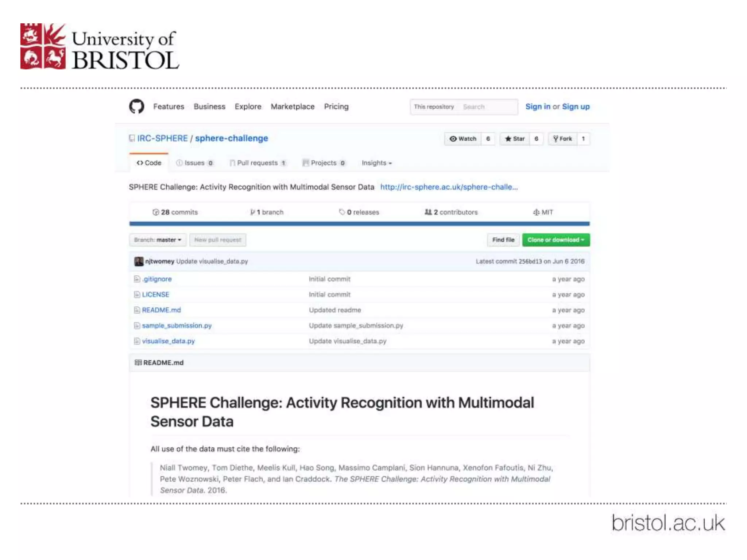Click the SPHERE Challenge README heading
The image size is (747, 560).
coord(342,412)
